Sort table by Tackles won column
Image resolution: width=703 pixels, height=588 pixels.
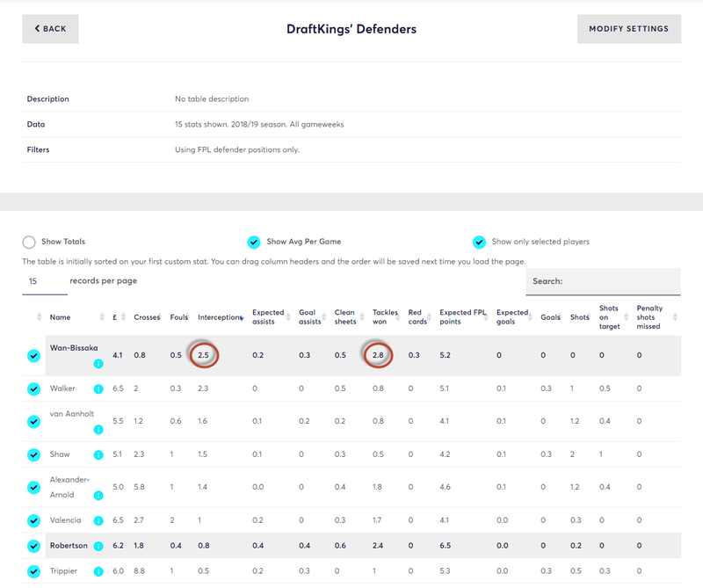pos(385,317)
